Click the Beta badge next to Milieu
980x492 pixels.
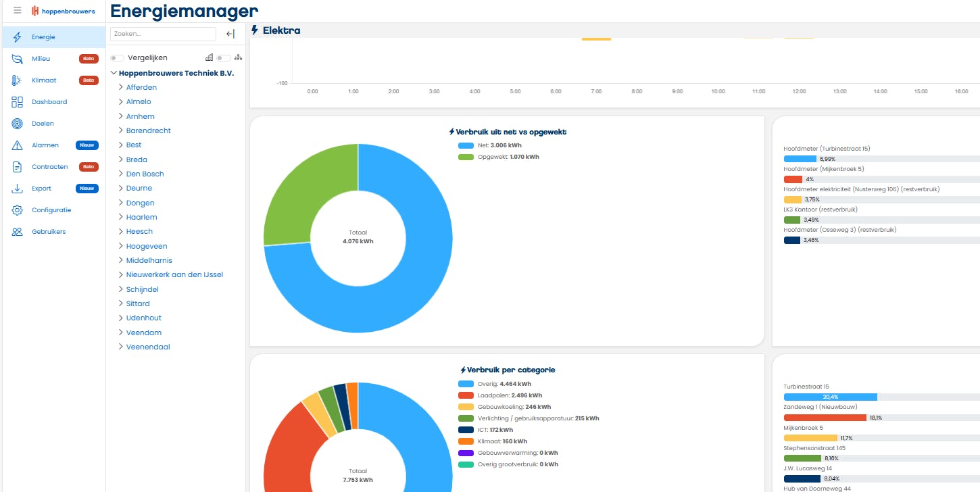(x=89, y=59)
